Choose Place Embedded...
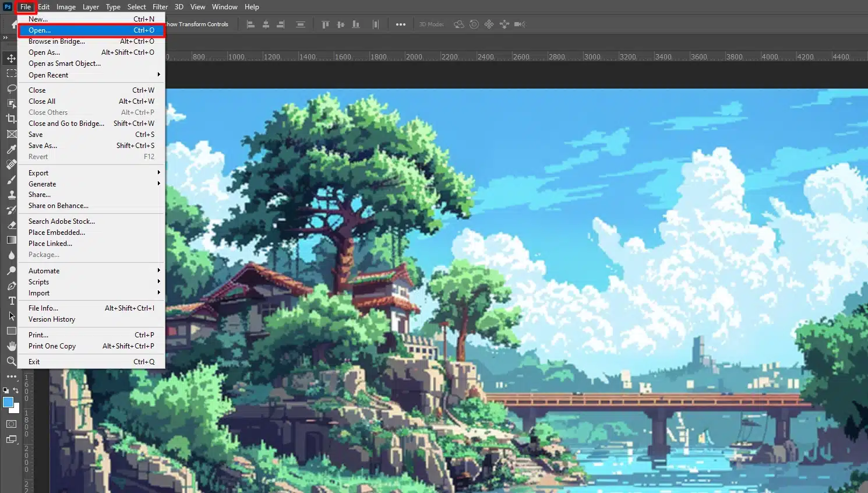Screen dimensions: 868x493 point(91,233)
